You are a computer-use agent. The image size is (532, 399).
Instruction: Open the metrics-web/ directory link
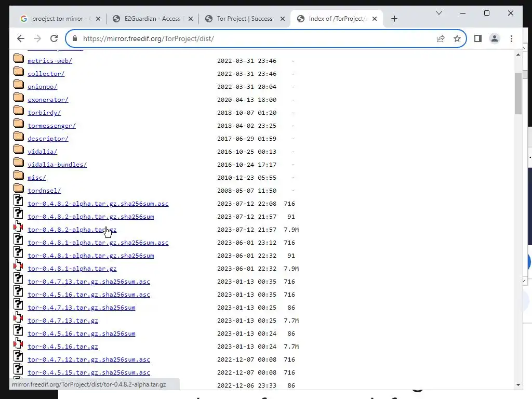point(50,61)
